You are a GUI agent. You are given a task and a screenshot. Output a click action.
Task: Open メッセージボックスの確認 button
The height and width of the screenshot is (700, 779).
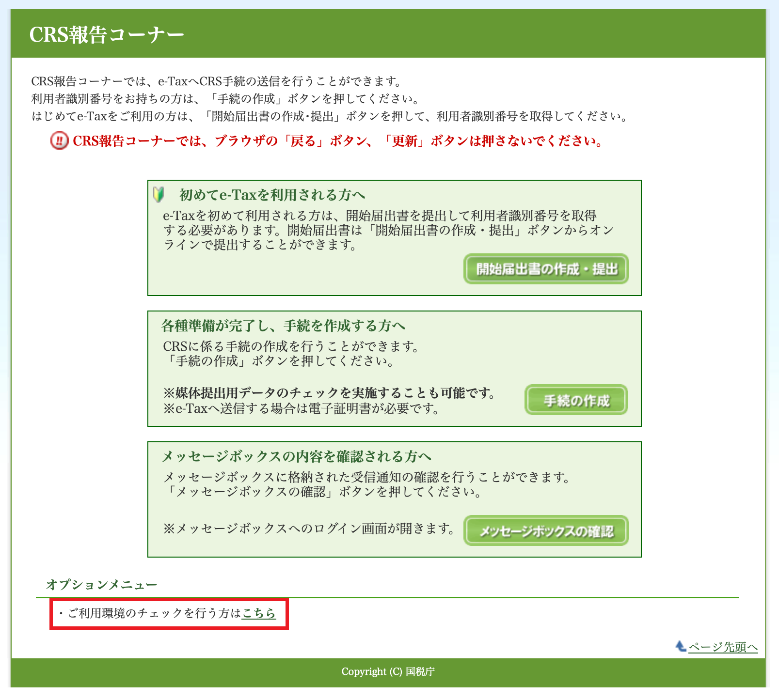(x=546, y=530)
